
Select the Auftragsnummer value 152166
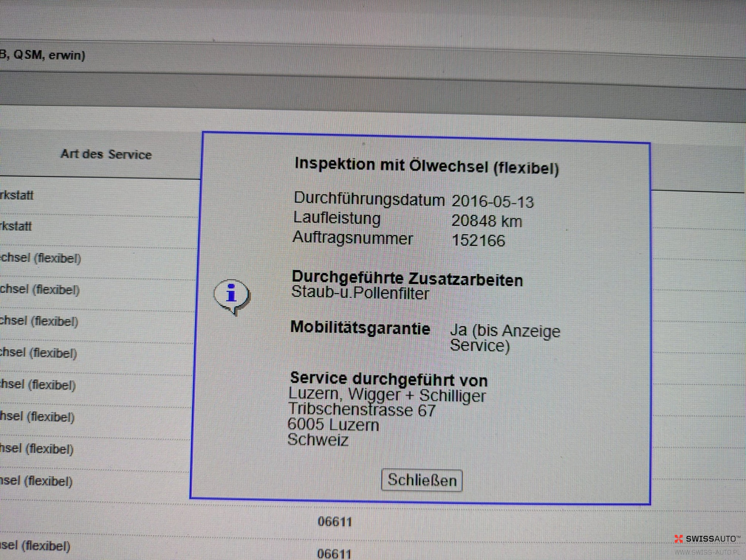pyautogui.click(x=478, y=241)
